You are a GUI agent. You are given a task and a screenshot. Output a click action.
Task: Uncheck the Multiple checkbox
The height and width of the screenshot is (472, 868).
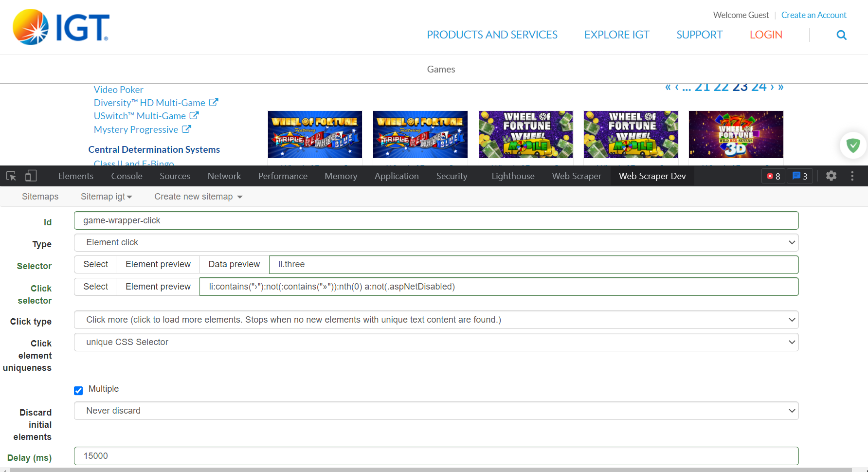(x=78, y=390)
